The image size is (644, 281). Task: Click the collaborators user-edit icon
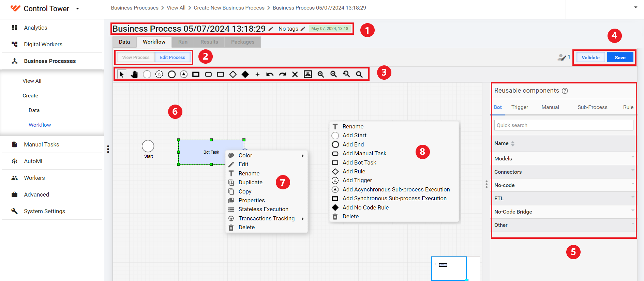tap(562, 57)
